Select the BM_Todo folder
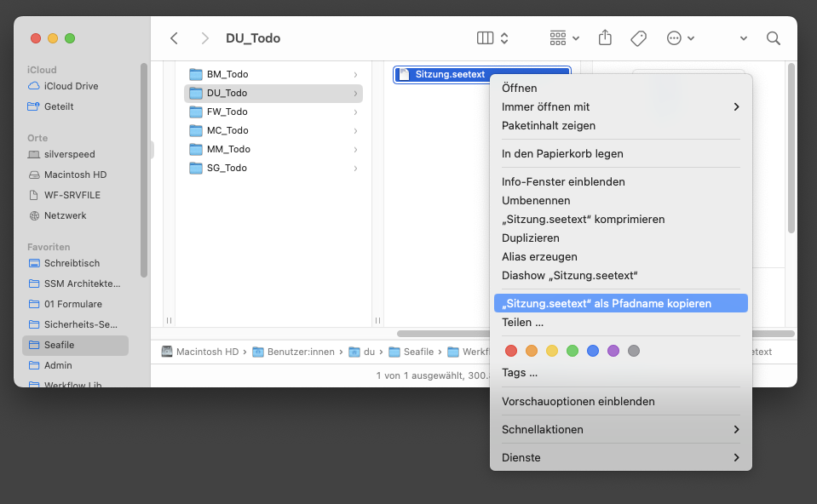This screenshot has width=817, height=504. [227, 74]
